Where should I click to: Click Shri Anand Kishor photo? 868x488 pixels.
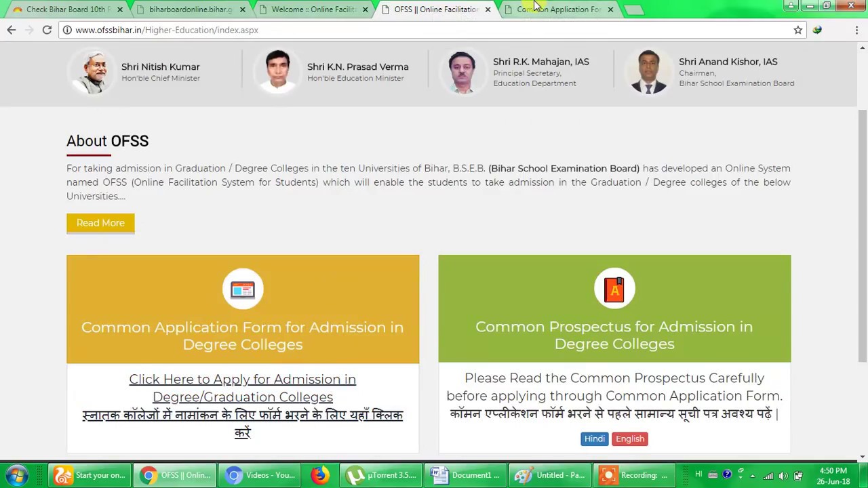(x=649, y=71)
